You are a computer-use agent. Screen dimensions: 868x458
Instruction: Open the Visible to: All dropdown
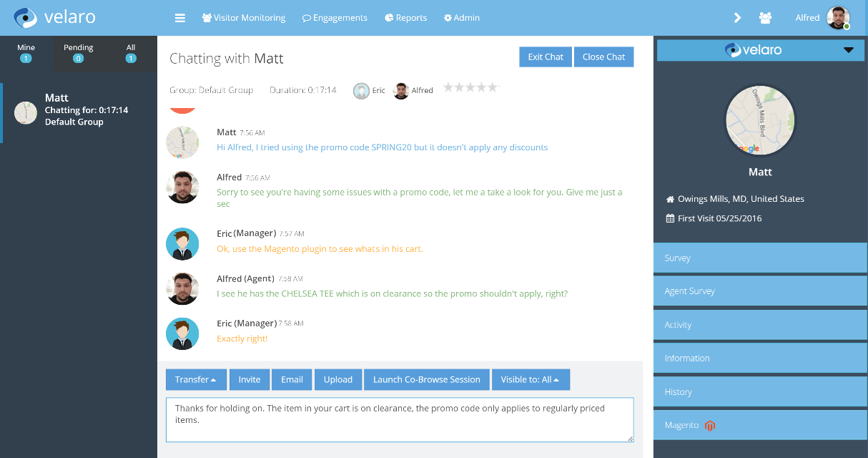[531, 379]
